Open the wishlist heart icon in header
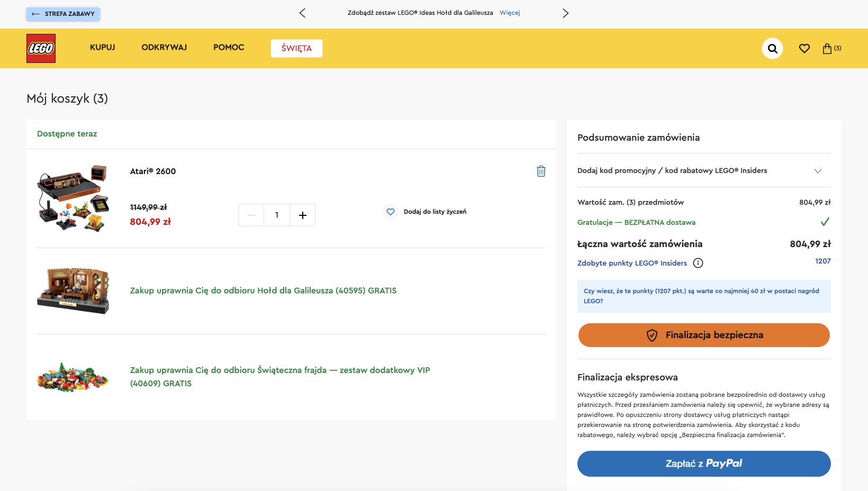This screenshot has width=868, height=491. [804, 48]
